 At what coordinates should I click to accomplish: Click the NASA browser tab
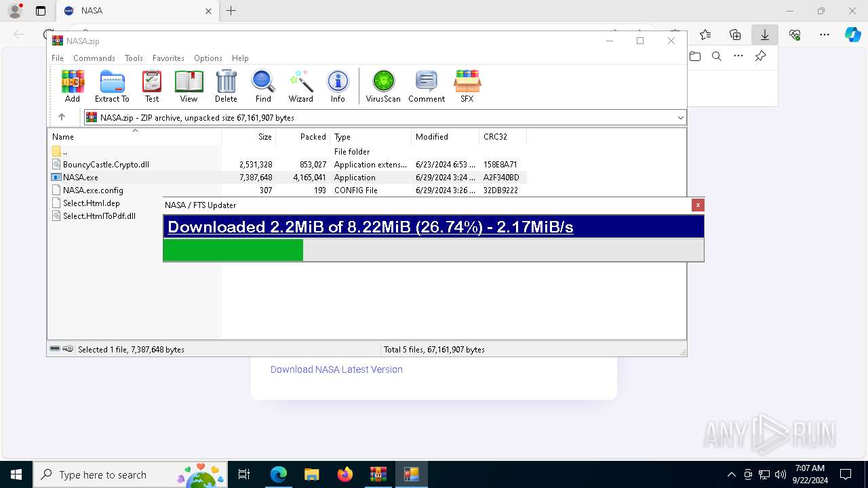click(137, 11)
